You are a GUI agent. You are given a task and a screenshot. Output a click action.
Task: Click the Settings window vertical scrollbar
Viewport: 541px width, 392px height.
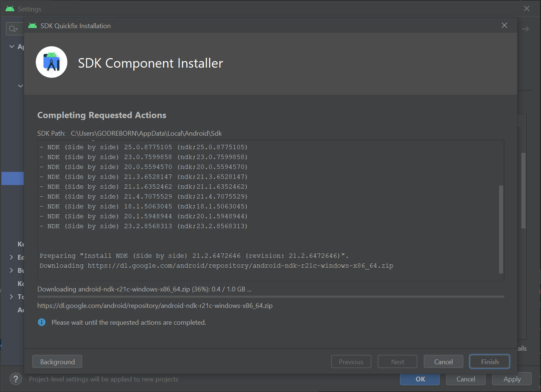pyautogui.click(x=523, y=191)
